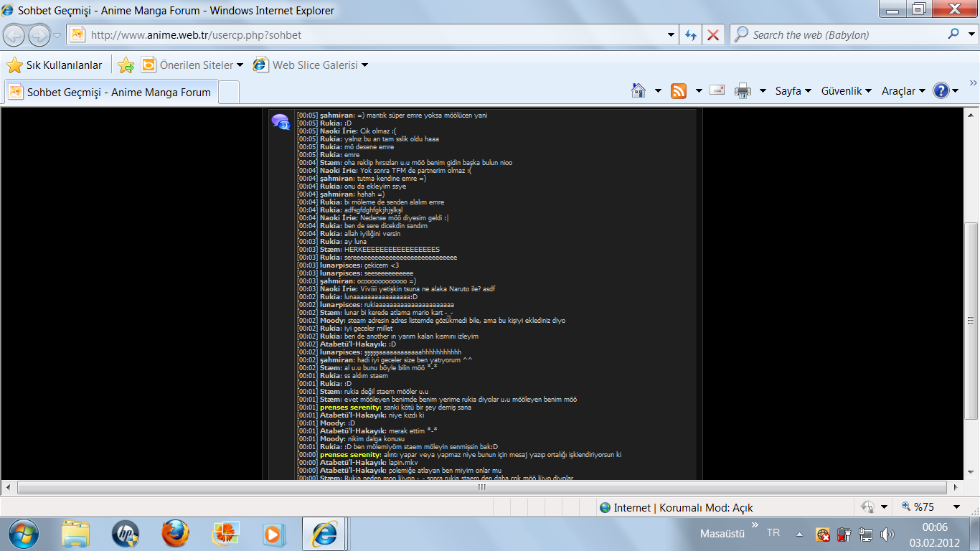Select the Sohbet Geçmişi - Anime Manga Forum tab
The image size is (980, 551).
pos(110,92)
